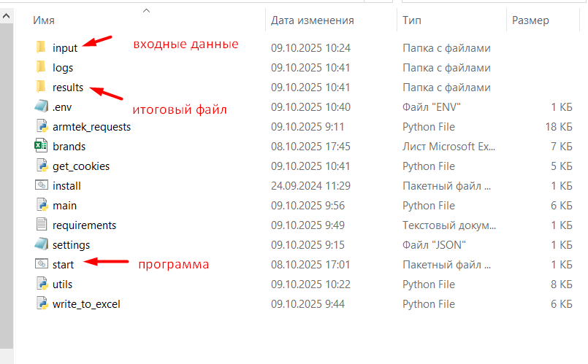Select the brands Excel file icon

click(x=41, y=147)
